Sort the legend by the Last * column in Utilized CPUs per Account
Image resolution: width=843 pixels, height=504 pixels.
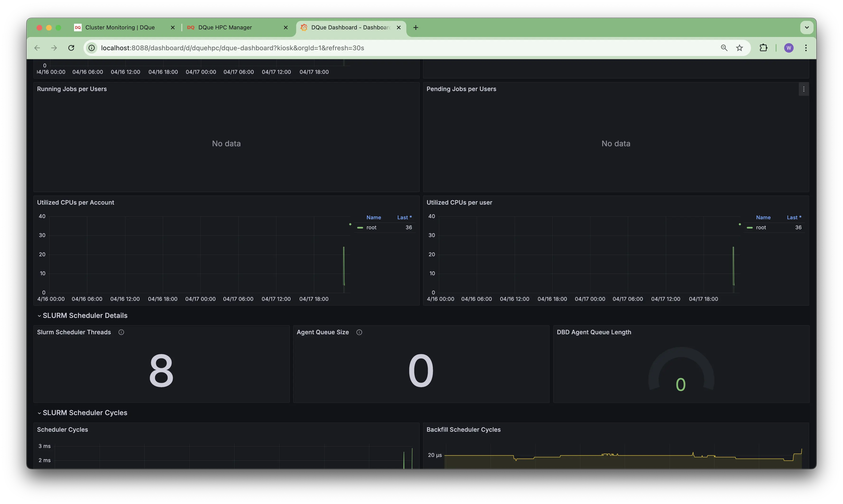point(404,217)
